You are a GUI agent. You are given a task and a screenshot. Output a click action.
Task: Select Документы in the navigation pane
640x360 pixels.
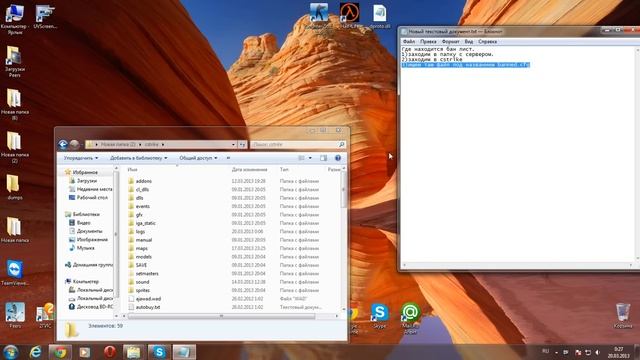(89, 231)
